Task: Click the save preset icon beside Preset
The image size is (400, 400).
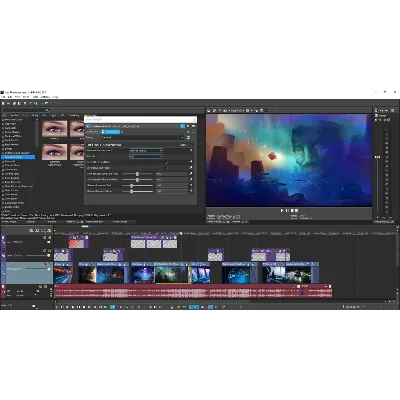Action: 189,137
